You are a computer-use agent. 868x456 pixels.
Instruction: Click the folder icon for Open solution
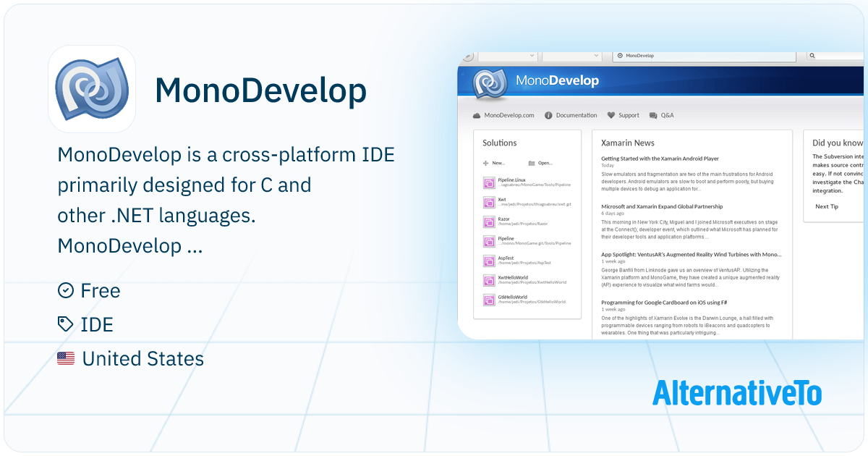point(532,164)
